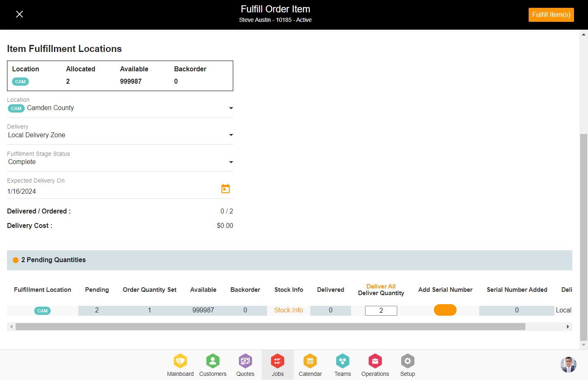Click the Order Quantity Set cell showing 1
588x380 pixels.
[x=150, y=310]
